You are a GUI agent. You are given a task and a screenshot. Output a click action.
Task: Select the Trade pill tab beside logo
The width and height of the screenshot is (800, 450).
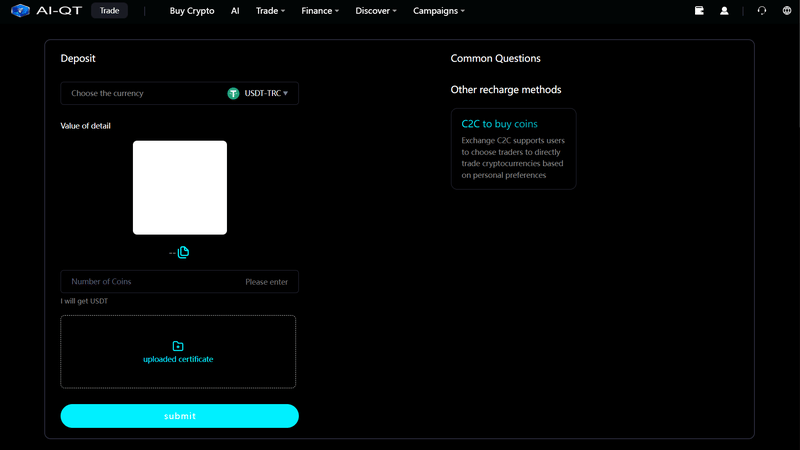pyautogui.click(x=109, y=11)
